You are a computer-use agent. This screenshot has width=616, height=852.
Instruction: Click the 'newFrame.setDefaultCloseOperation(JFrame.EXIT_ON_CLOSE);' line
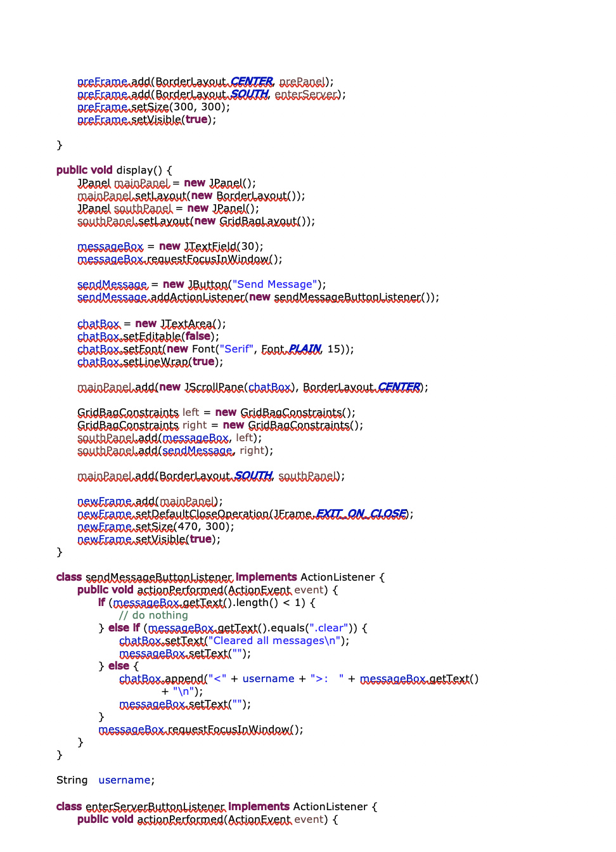click(245, 514)
